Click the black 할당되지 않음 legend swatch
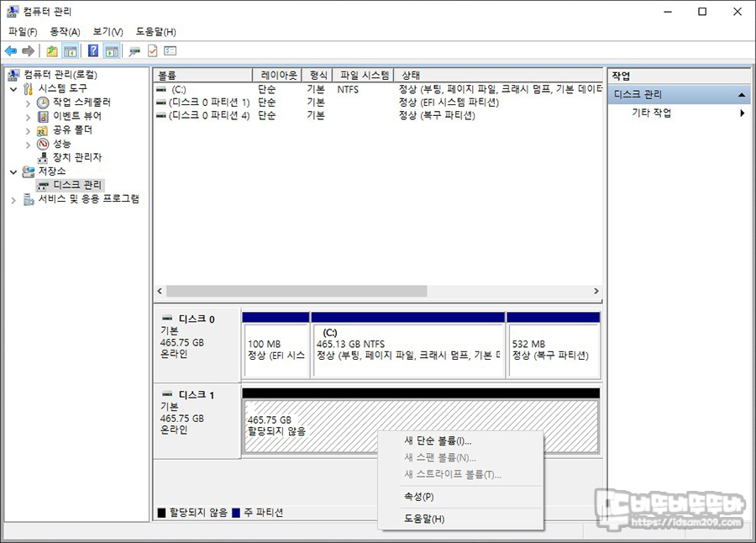Image resolution: width=756 pixels, height=543 pixels. (x=162, y=513)
